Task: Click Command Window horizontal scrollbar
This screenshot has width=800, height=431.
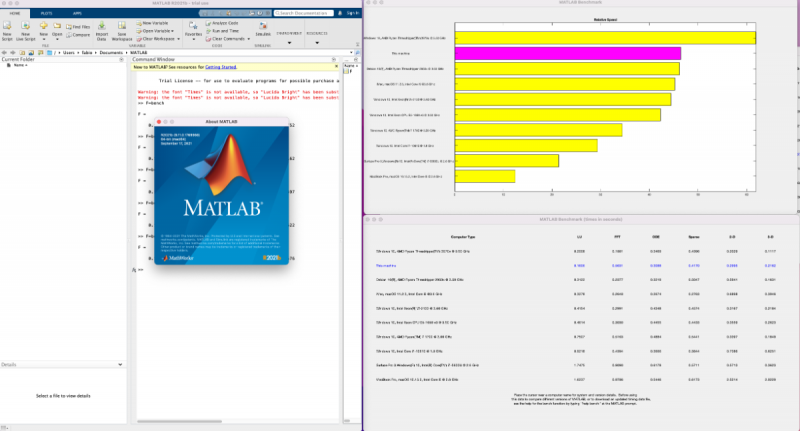Action: tap(180, 421)
